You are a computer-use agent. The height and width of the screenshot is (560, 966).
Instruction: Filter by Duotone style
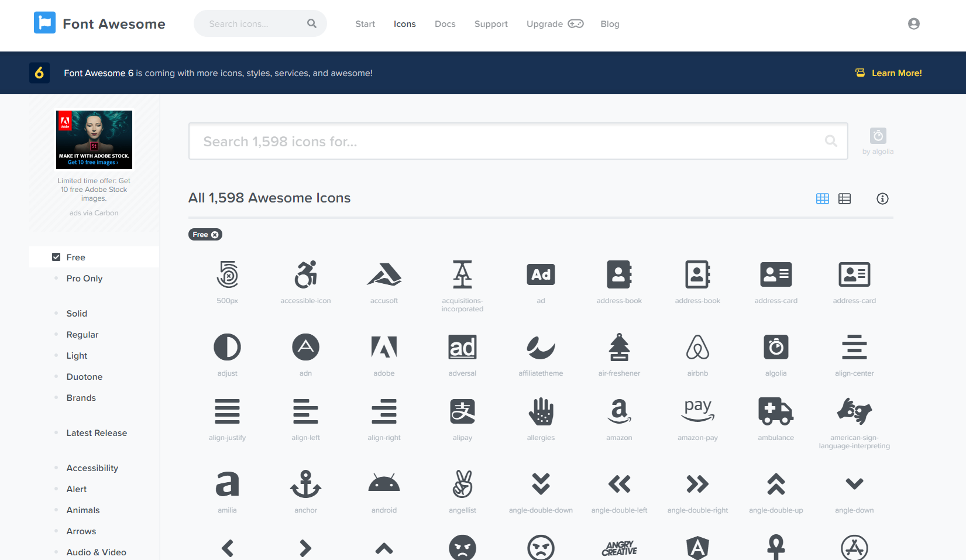coord(84,377)
